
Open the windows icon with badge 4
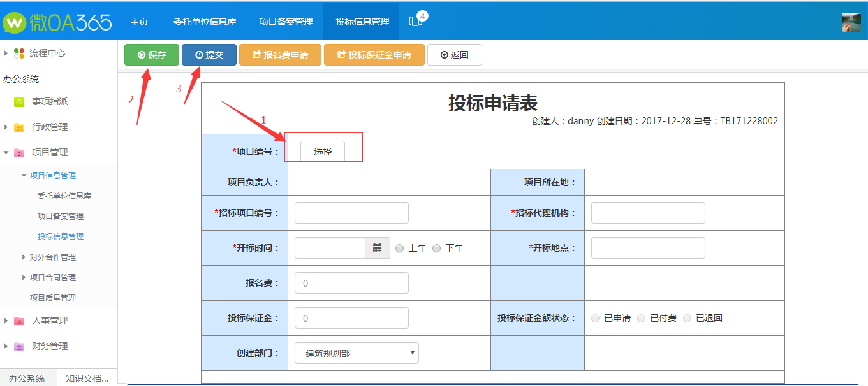point(415,21)
